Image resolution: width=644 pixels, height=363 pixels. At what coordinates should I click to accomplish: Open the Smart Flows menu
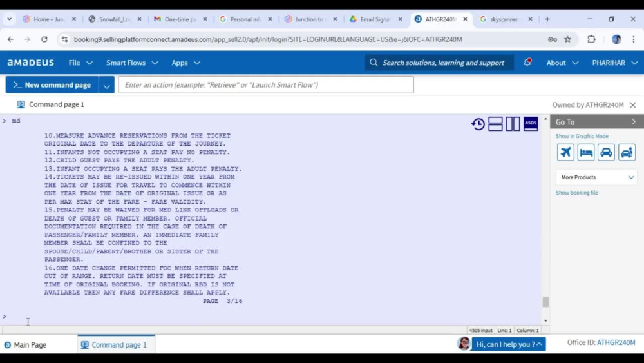click(132, 63)
